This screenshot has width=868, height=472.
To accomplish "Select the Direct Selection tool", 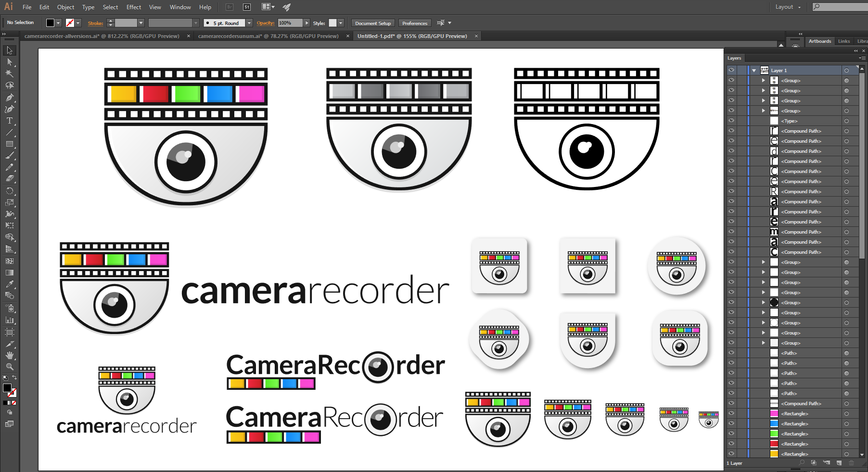I will click(9, 62).
